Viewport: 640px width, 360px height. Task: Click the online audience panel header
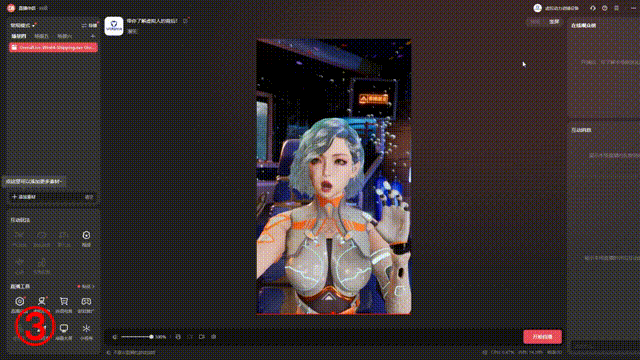pyautogui.click(x=583, y=25)
